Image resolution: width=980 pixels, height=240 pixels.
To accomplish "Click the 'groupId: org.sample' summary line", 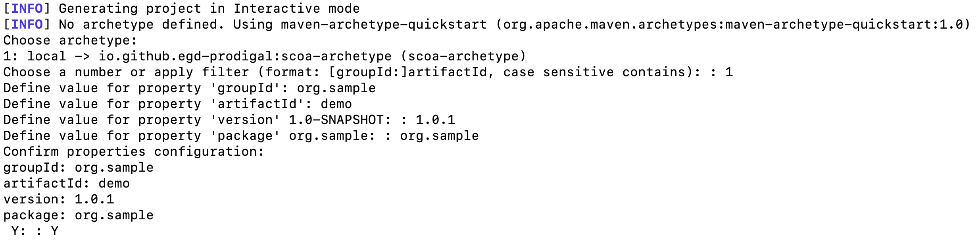I will point(78,168).
